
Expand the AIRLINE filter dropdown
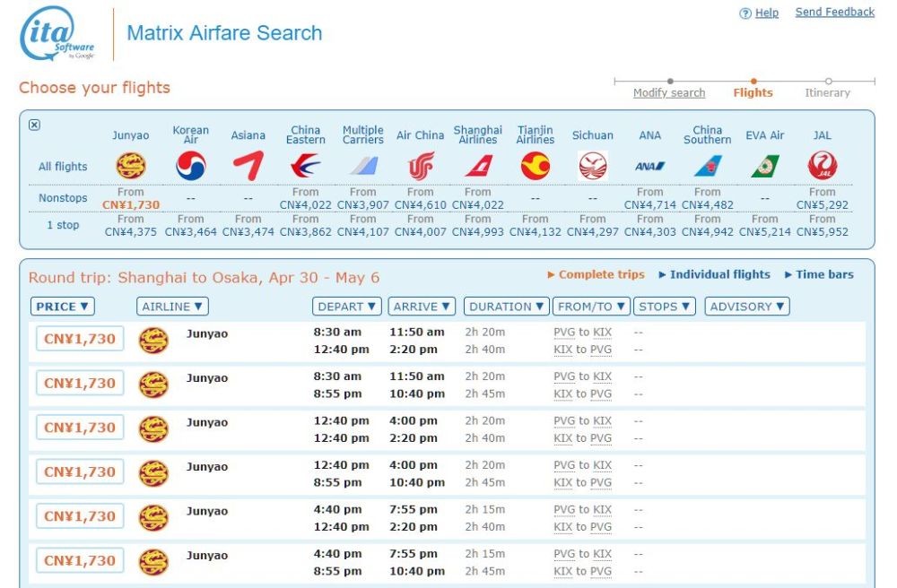click(172, 307)
